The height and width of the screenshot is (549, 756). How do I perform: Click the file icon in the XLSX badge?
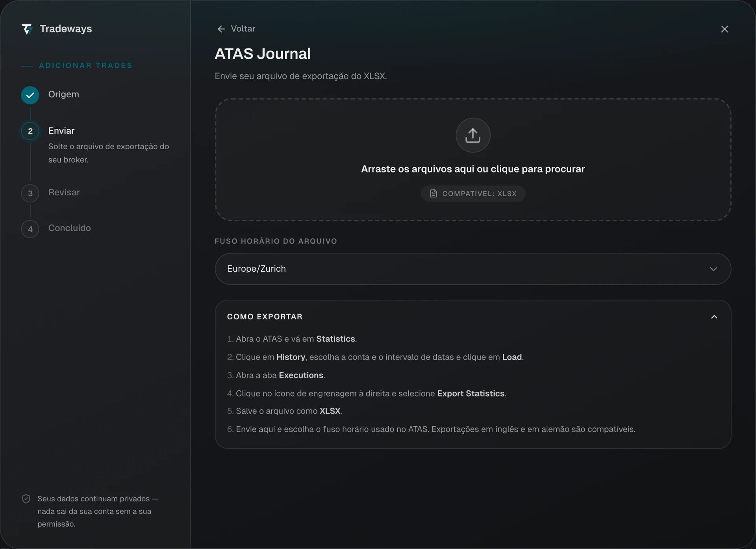coord(433,193)
